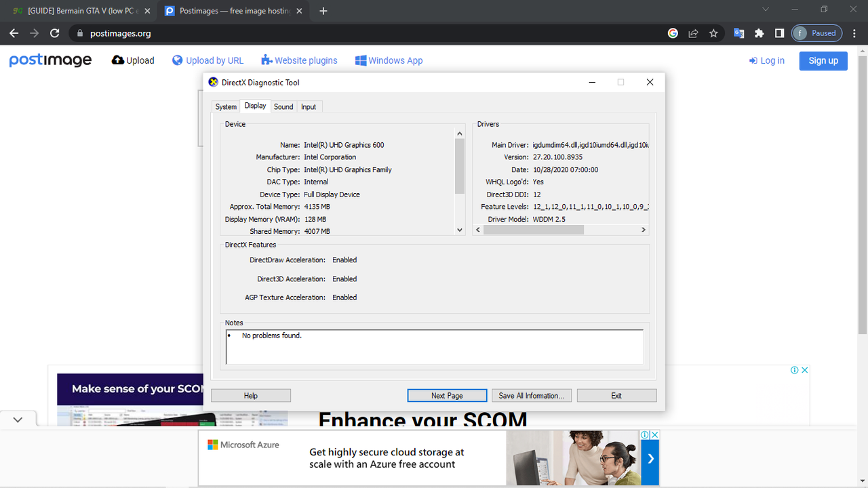Click Drivers panel scroll right arrow
This screenshot has height=488, width=868.
pos(644,230)
